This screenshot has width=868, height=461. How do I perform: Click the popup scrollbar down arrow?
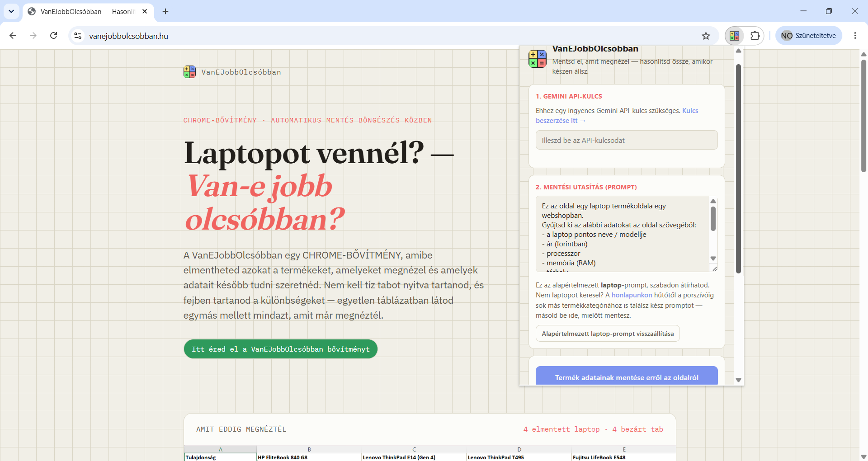click(x=738, y=380)
